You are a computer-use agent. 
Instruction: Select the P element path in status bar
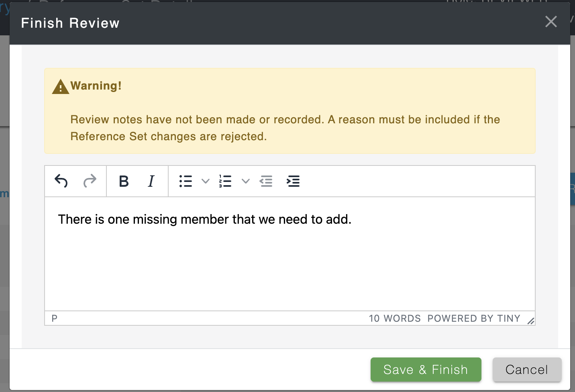tap(55, 318)
